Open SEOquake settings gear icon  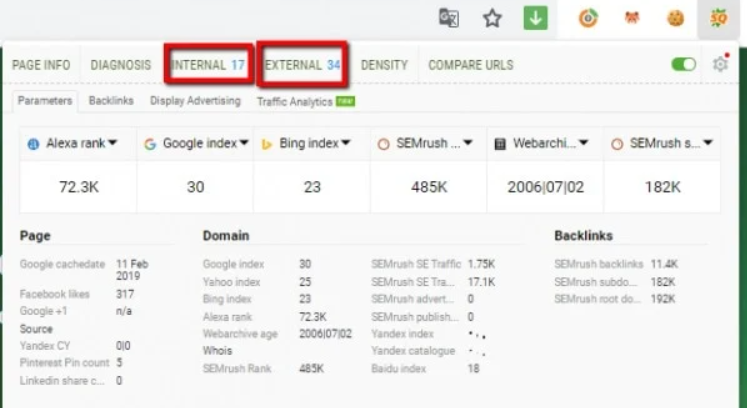coord(720,64)
